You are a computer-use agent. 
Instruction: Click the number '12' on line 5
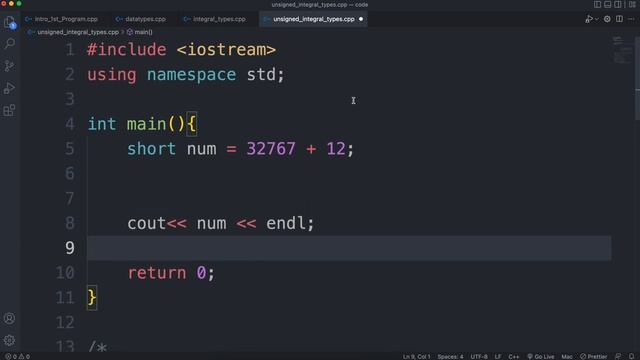[x=336, y=149]
